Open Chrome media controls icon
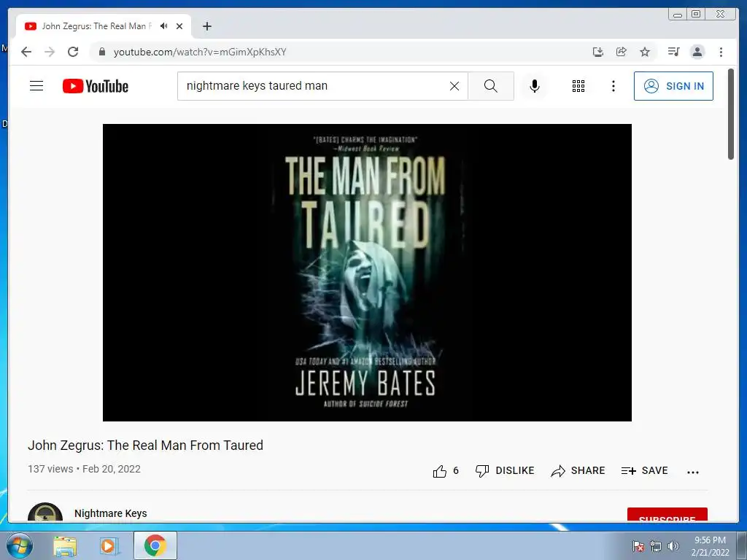Viewport: 747px width, 560px height. (x=673, y=52)
